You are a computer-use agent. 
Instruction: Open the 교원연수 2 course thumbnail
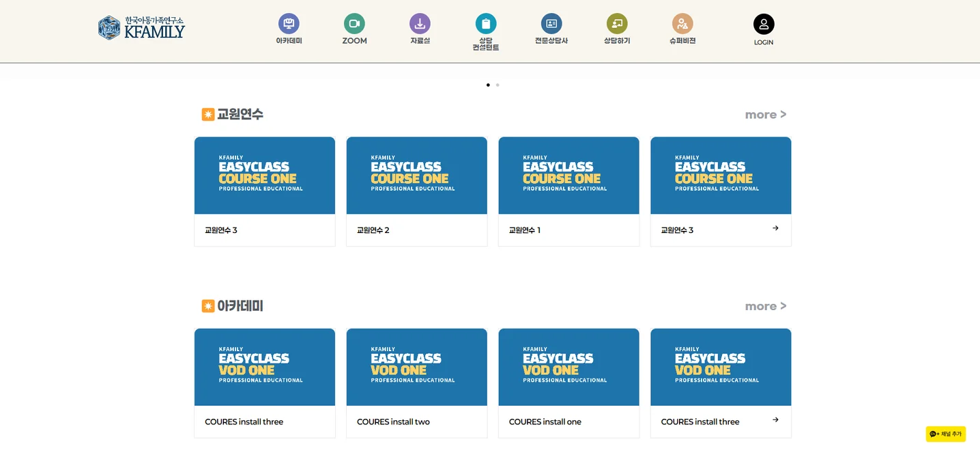tap(417, 176)
